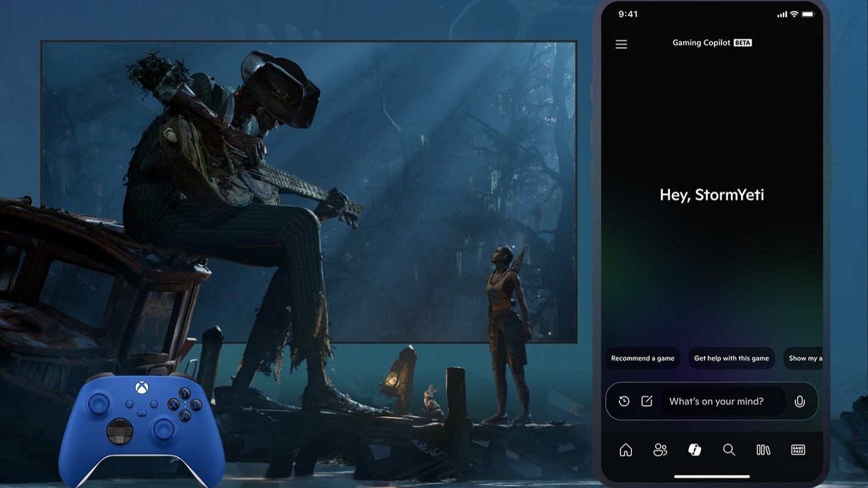Select the Copilot tab in bottom navigation

click(694, 450)
